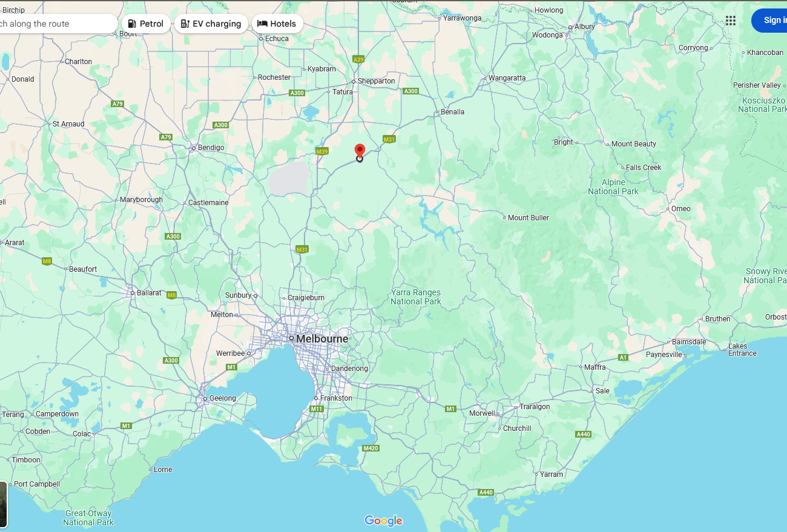Image resolution: width=787 pixels, height=532 pixels.
Task: Open the Google apps grid
Action: coord(731,21)
